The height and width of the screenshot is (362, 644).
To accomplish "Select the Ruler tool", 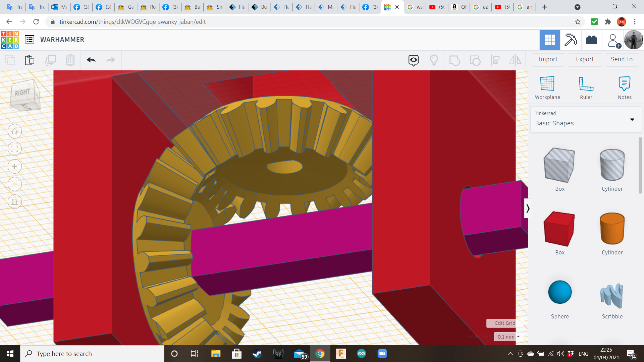I will [x=586, y=84].
